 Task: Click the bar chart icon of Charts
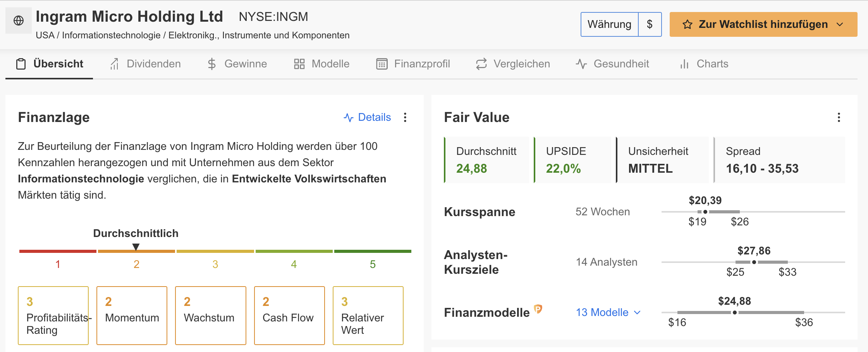[x=684, y=64]
